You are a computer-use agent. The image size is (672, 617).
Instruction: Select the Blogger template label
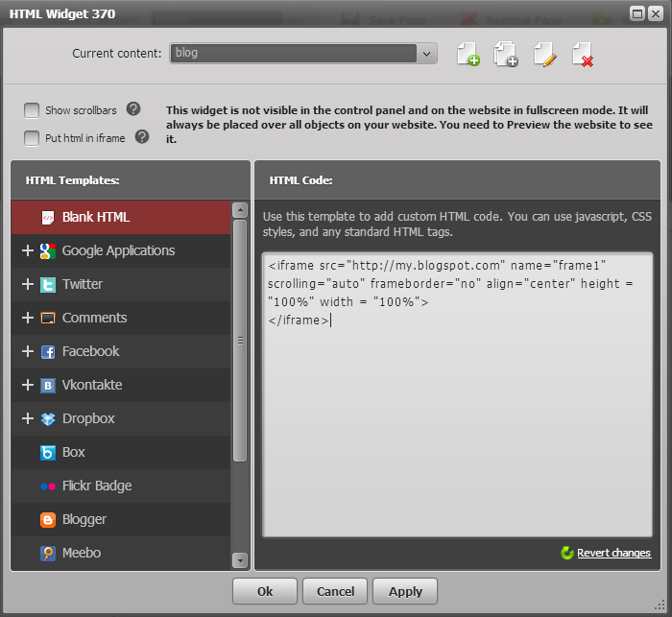[84, 520]
